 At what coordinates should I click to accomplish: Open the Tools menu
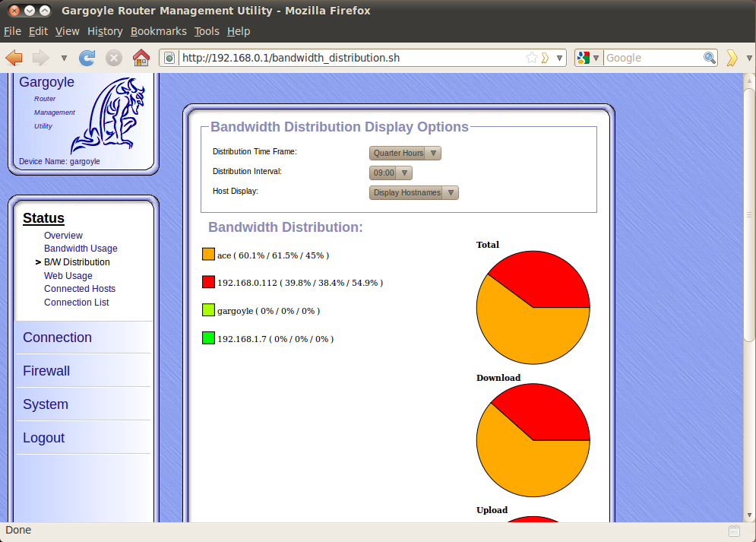(207, 31)
